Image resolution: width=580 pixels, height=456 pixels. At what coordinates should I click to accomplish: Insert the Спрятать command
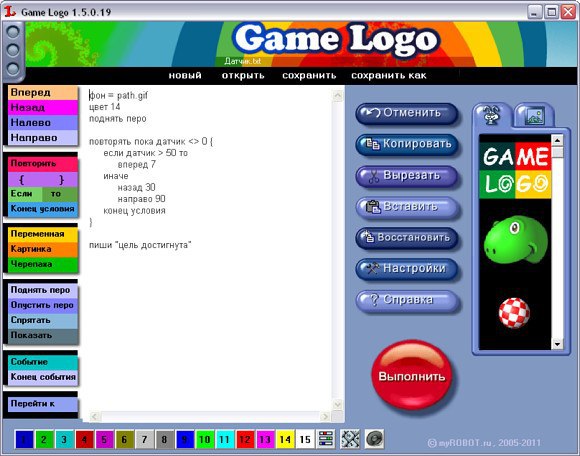pyautogui.click(x=43, y=321)
